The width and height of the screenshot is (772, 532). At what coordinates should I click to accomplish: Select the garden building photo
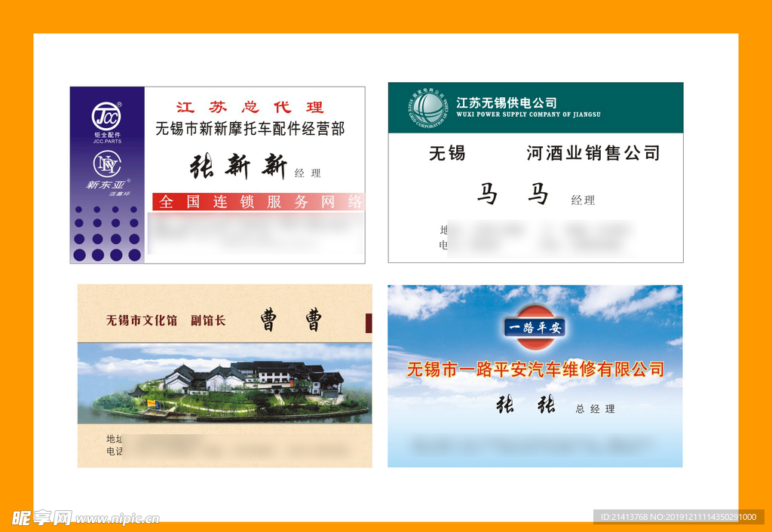225,383
